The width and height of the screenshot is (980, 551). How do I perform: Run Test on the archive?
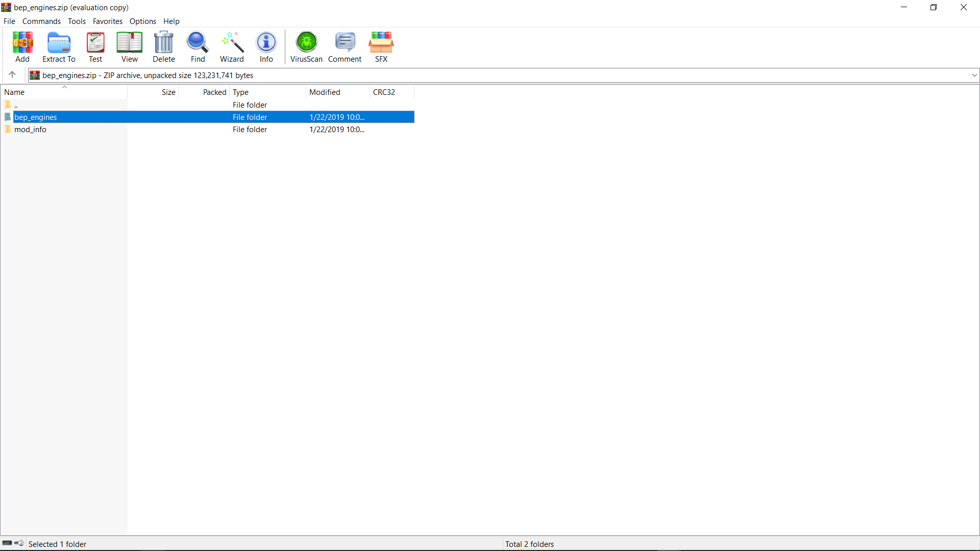(x=95, y=47)
